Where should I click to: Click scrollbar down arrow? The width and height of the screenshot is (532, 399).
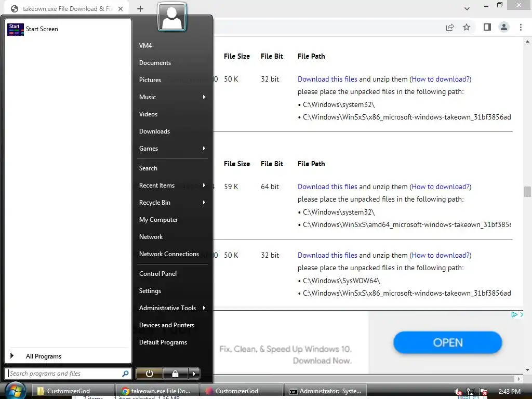527,370
